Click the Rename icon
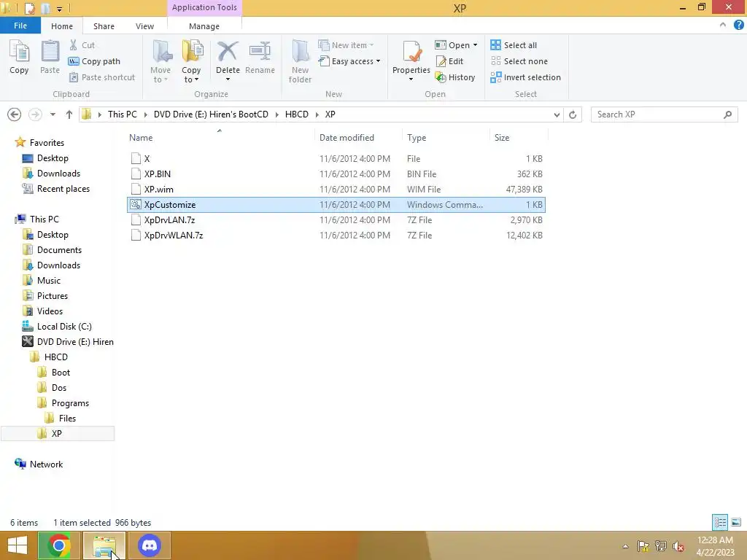This screenshot has width=747, height=560. [x=260, y=52]
